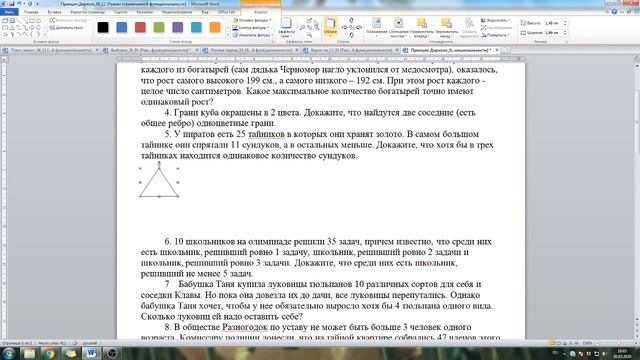Apply the green shape style swatch

pos(159,27)
